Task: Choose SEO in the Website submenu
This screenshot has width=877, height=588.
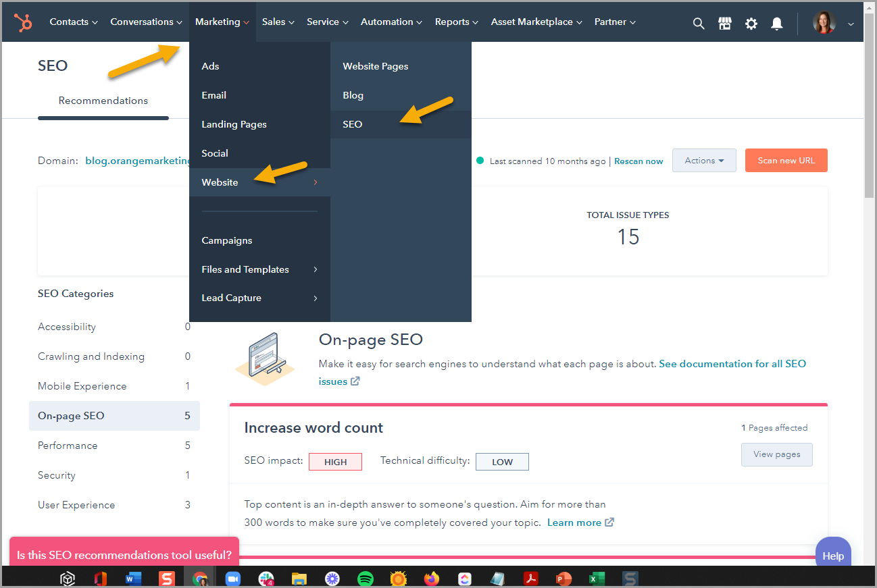Action: point(401,124)
